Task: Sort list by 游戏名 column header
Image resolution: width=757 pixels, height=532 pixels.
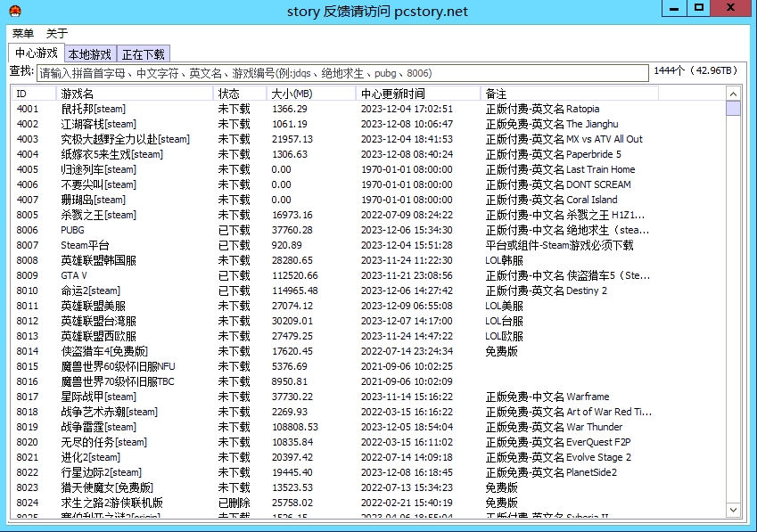Action: coord(135,94)
